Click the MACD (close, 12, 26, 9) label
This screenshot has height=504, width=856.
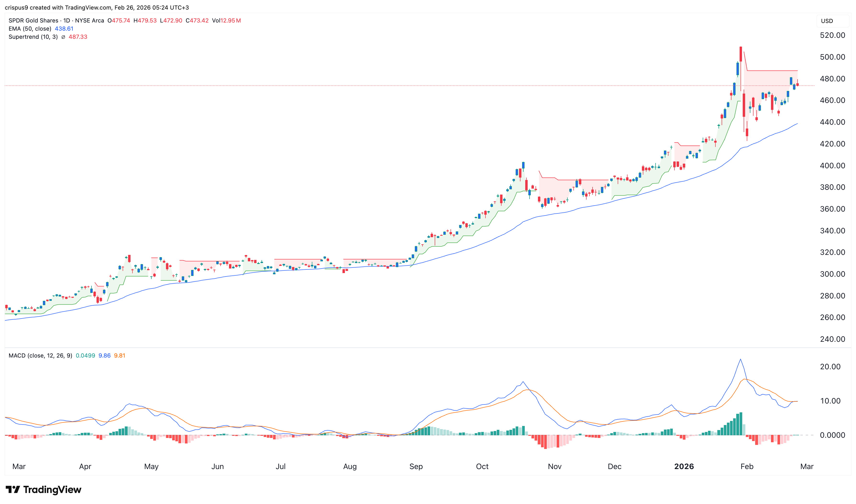point(40,356)
